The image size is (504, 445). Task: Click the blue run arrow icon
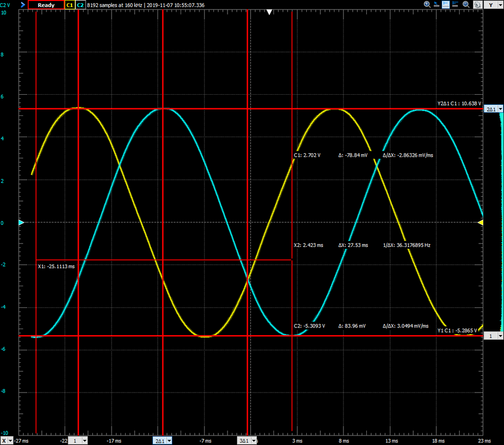pos(23,5)
